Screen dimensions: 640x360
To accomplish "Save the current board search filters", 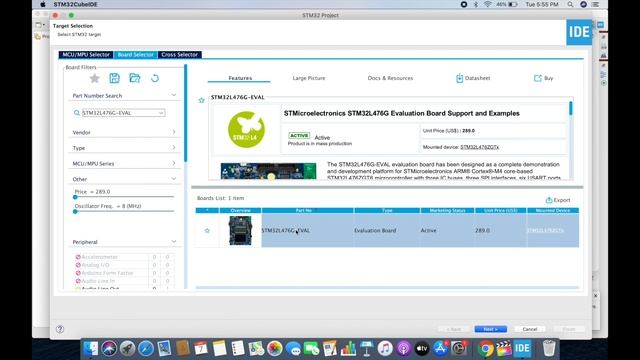I will [x=114, y=78].
